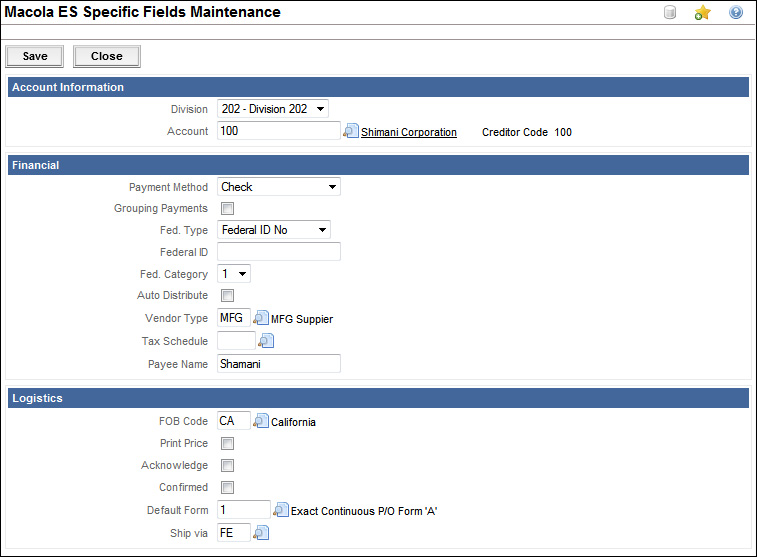The height and width of the screenshot is (557, 757).
Task: Open the help question mark icon
Action: coord(736,13)
